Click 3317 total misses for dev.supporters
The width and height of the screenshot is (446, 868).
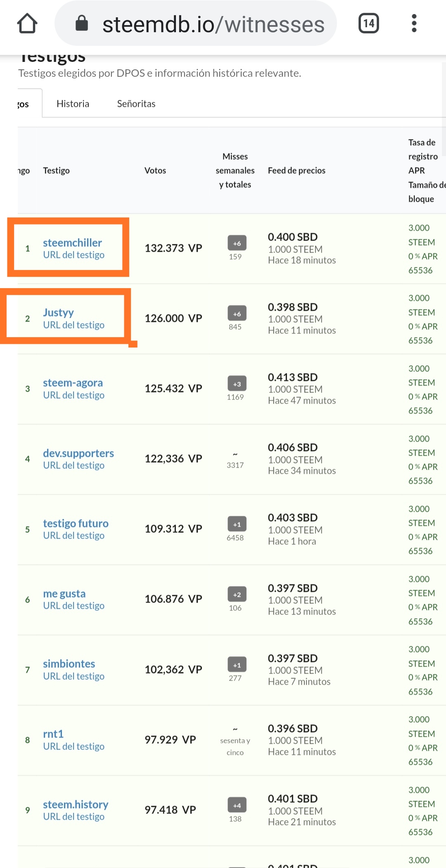click(x=235, y=465)
